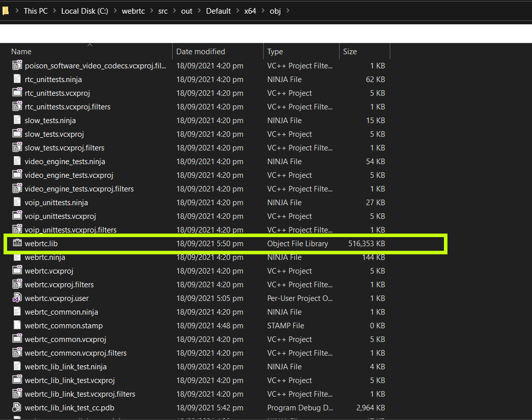The height and width of the screenshot is (420, 532).
Task: Click the webrtc.lib library file icon
Action: pos(17,243)
